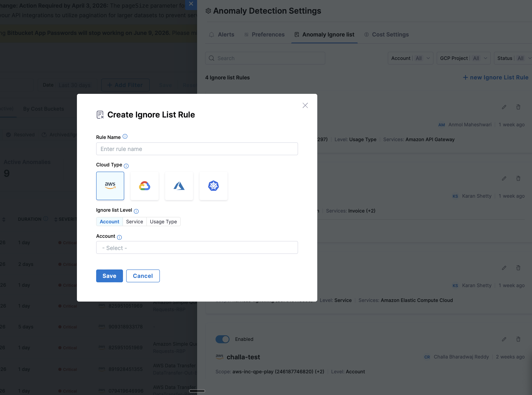
Task: Select Google Cloud type tile
Action: click(145, 186)
